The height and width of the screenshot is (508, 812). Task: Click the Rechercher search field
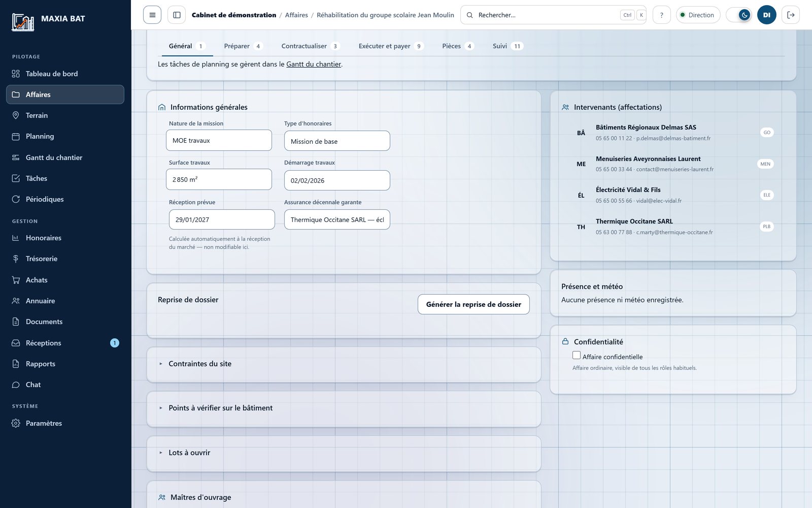click(x=553, y=15)
